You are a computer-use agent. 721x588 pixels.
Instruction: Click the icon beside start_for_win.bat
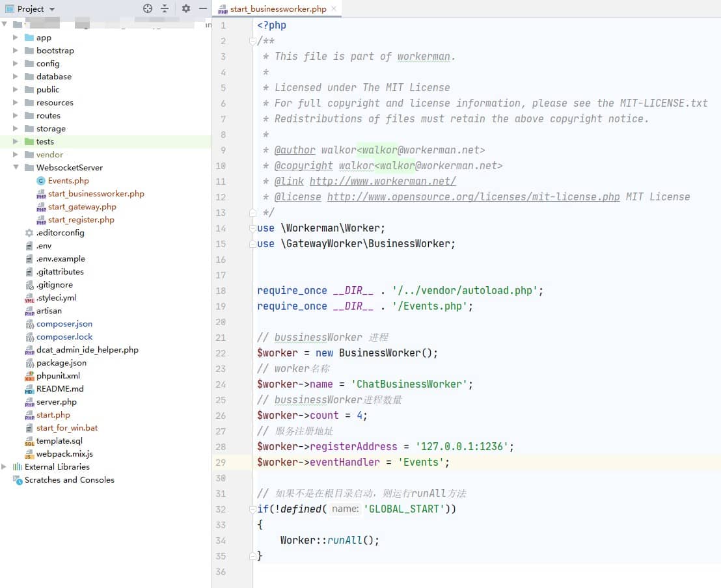(x=28, y=427)
